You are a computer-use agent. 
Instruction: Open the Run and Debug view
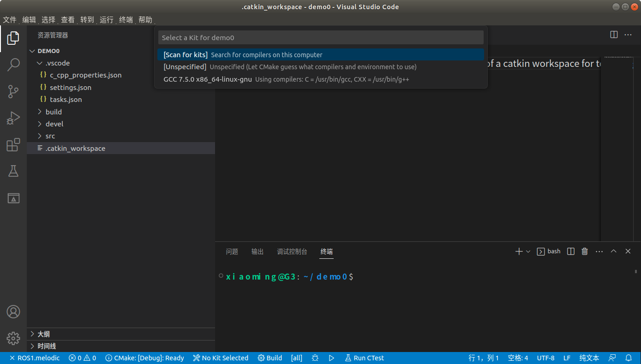pos(13,118)
